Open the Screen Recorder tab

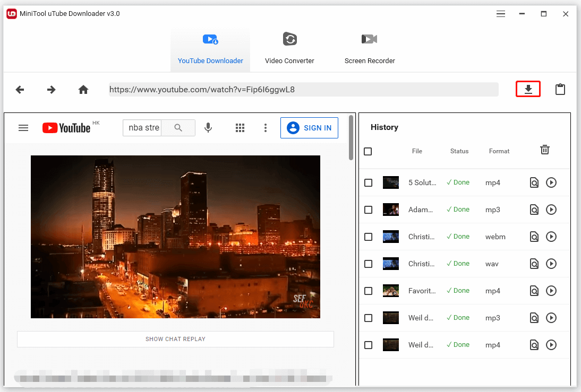pos(370,48)
